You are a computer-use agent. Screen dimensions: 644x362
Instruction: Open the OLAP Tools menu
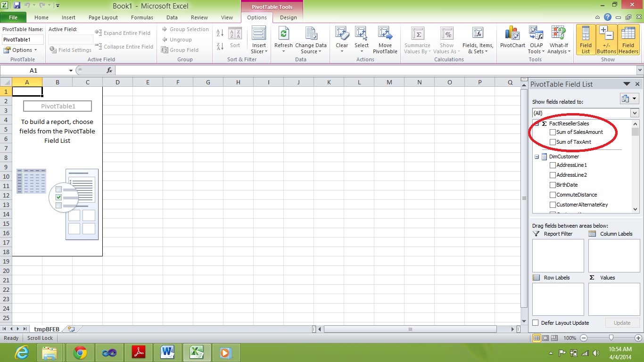[536, 41]
